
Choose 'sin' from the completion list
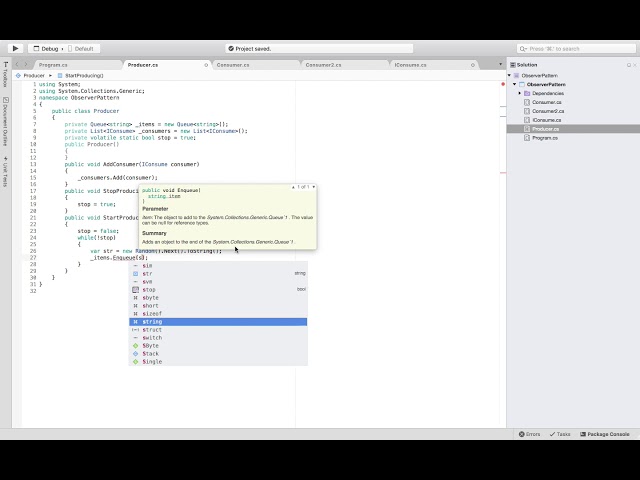point(218,266)
